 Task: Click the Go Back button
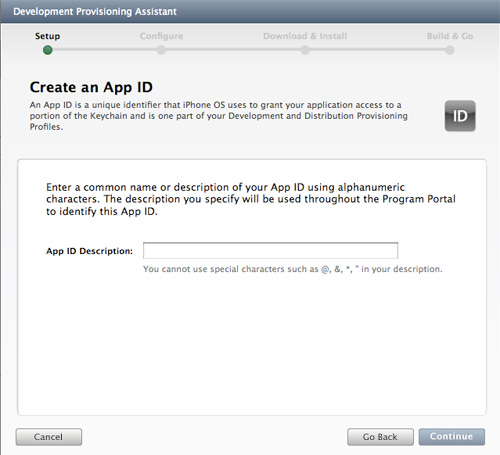pyautogui.click(x=380, y=437)
